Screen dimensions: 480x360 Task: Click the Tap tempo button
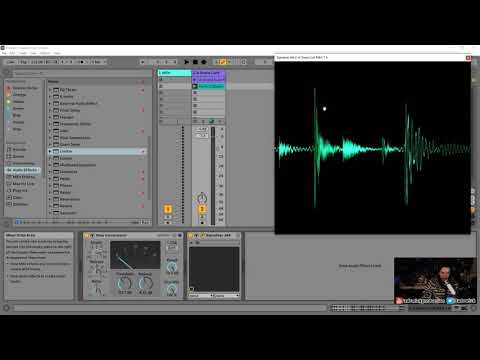tap(24, 62)
